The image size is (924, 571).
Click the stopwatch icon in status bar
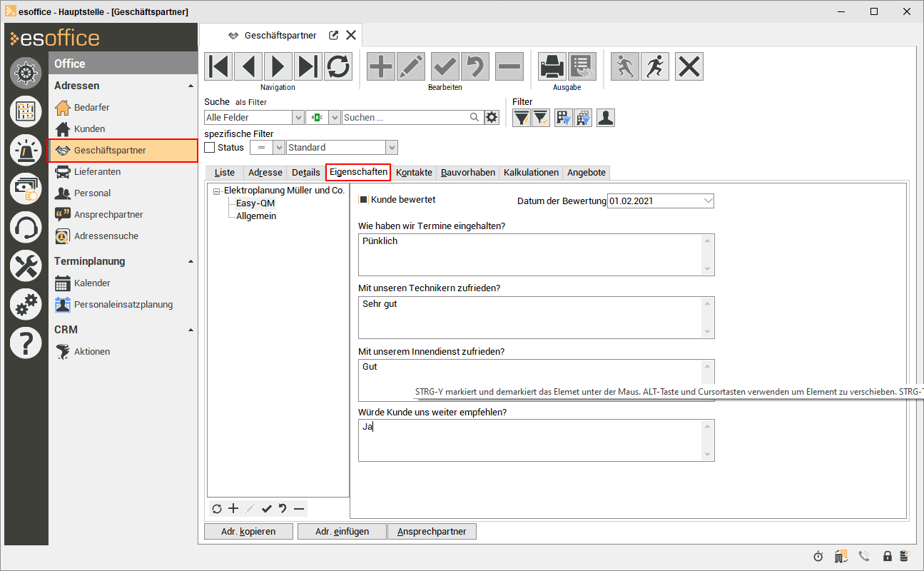click(818, 556)
